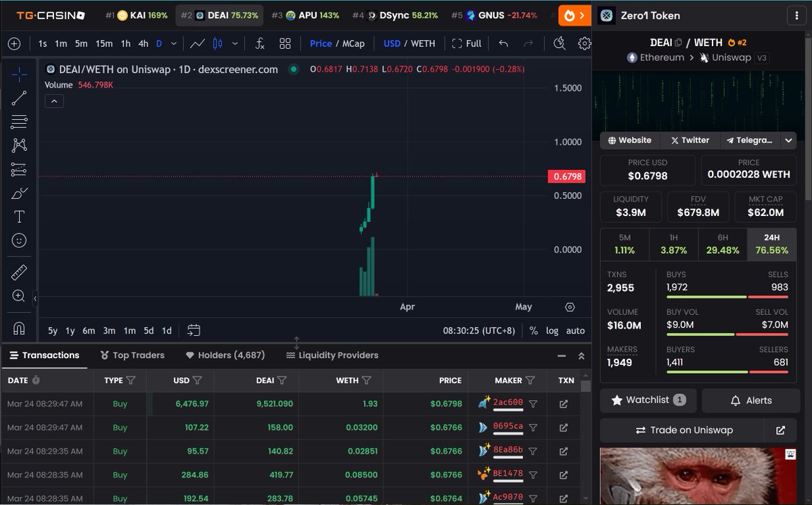Select the 6H stats tab
This screenshot has height=505, width=812.
(723, 244)
